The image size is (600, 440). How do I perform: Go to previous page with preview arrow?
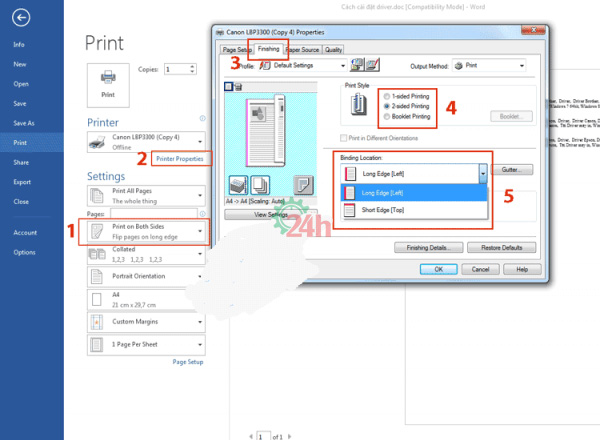coord(251,436)
